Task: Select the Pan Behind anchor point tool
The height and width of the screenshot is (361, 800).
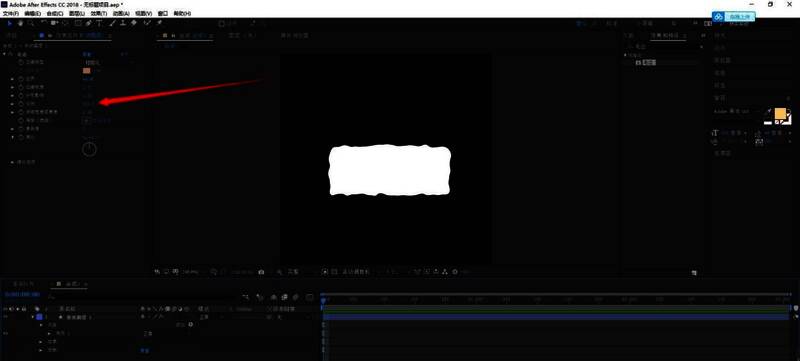Action: [x=65, y=23]
